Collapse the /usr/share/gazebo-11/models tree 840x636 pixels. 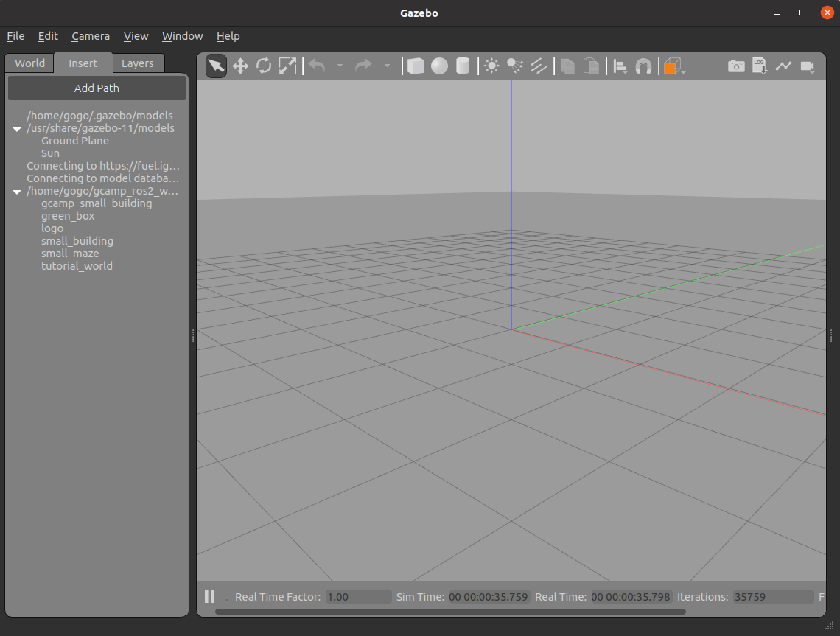coord(17,128)
